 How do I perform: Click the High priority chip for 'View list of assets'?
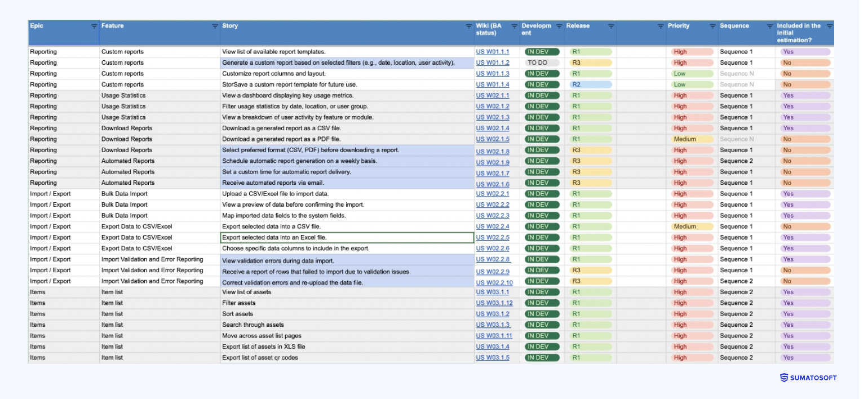tap(692, 292)
